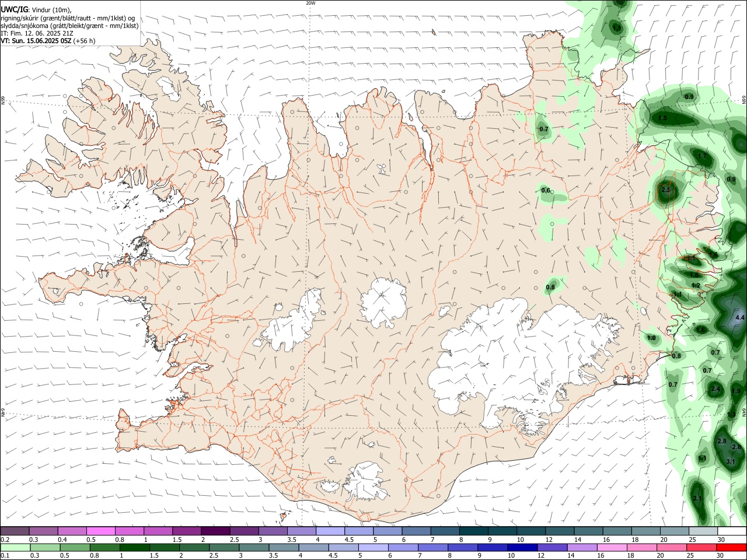Pick the lower-row violet swatch between 12 and 14
Image resolution: width=747 pixels, height=560 pixels.
pos(553,548)
